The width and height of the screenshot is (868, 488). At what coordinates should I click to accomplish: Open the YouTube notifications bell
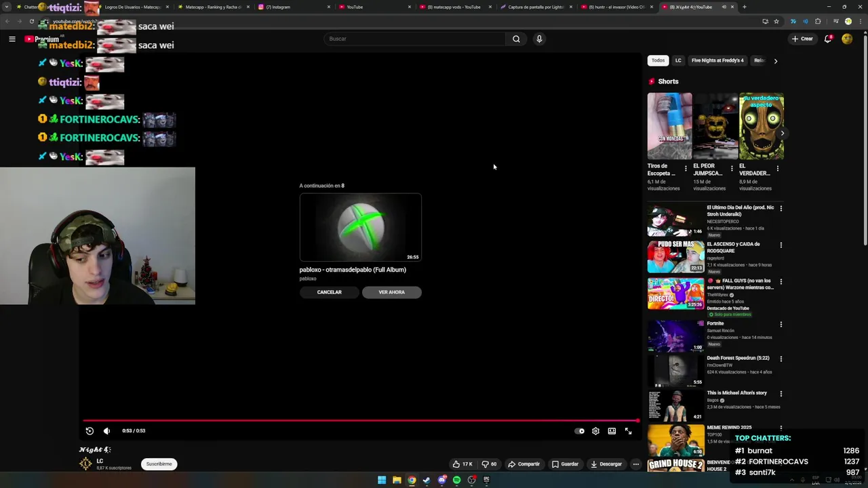pos(828,39)
